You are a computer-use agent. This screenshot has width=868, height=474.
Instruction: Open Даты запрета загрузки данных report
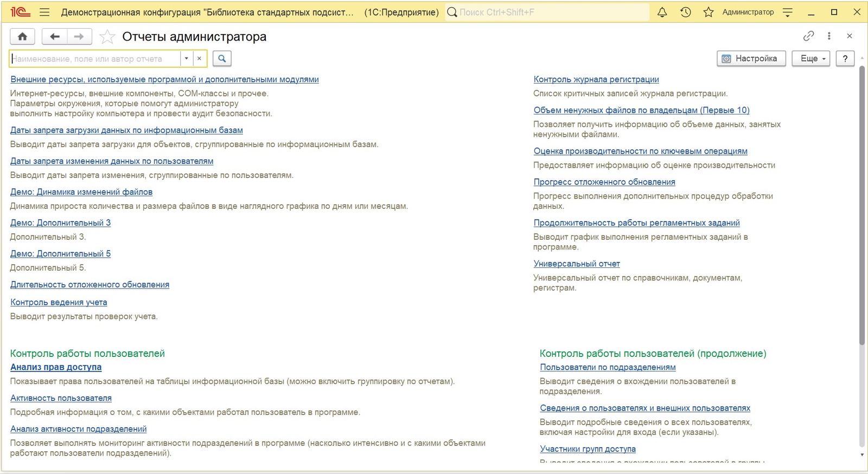[x=126, y=130]
